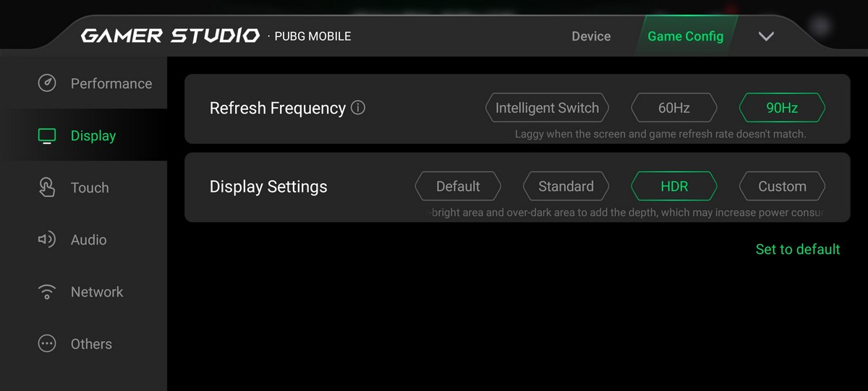
Task: Click the Gamer Studio logo title
Action: [x=170, y=35]
